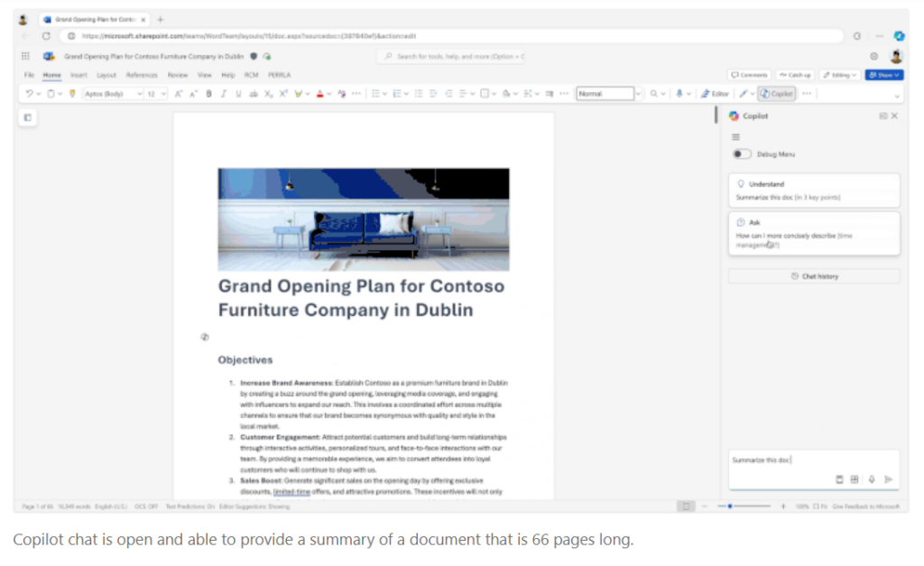Decrease font size with the shrink icon
The width and height of the screenshot is (924, 566).
(x=193, y=94)
